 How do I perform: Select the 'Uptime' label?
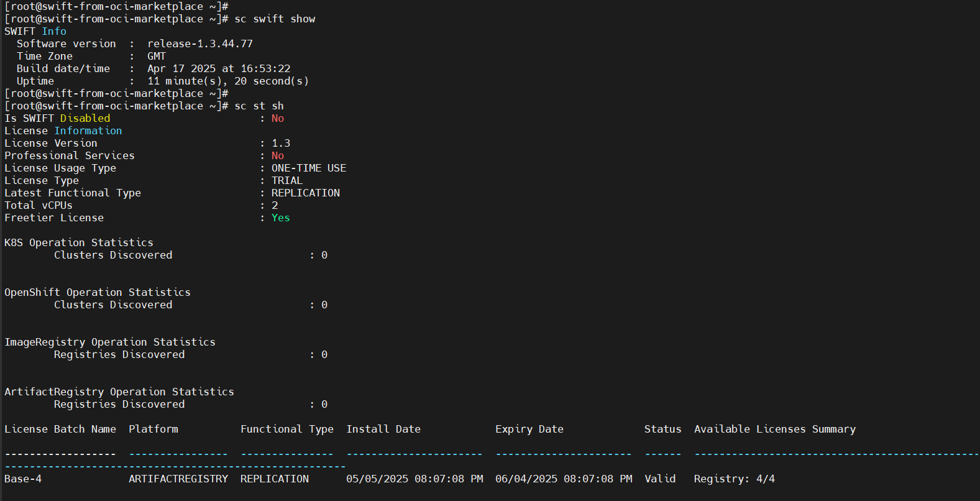coord(35,81)
